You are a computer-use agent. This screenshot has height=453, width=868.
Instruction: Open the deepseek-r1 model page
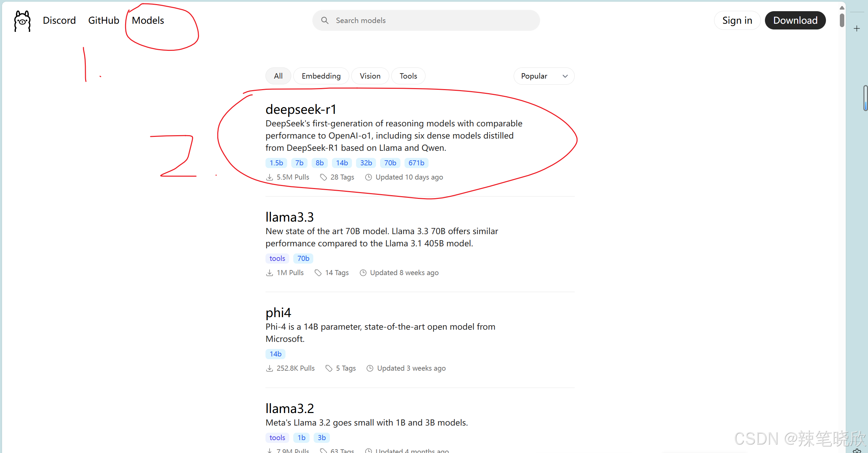click(301, 109)
